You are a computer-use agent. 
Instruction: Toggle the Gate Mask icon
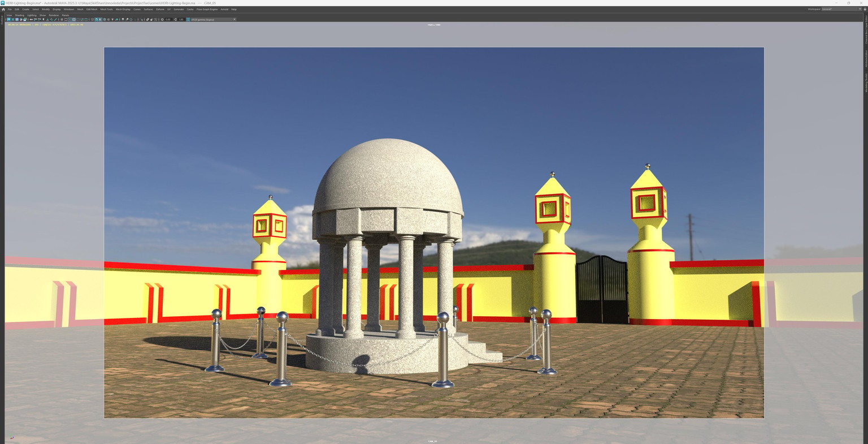(74, 19)
